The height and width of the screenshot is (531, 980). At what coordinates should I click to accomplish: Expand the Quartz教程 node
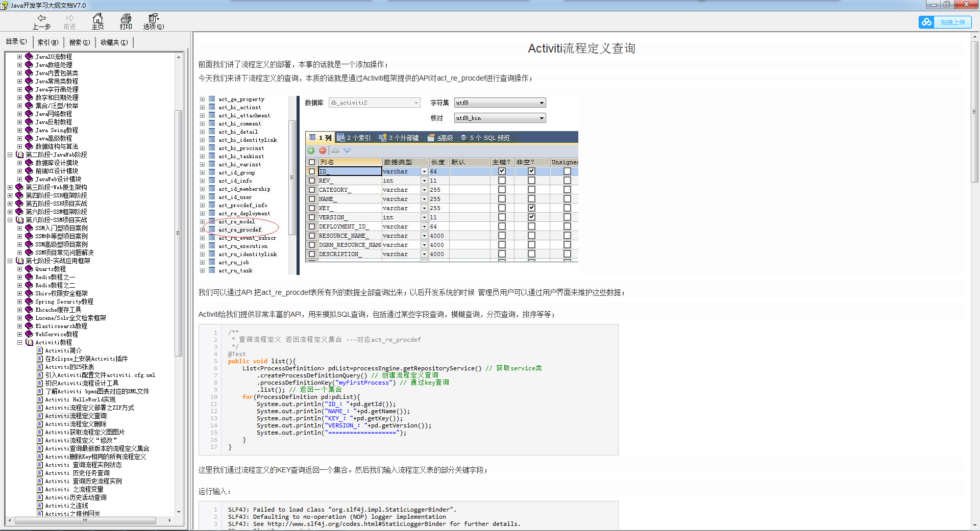pyautogui.click(x=19, y=269)
